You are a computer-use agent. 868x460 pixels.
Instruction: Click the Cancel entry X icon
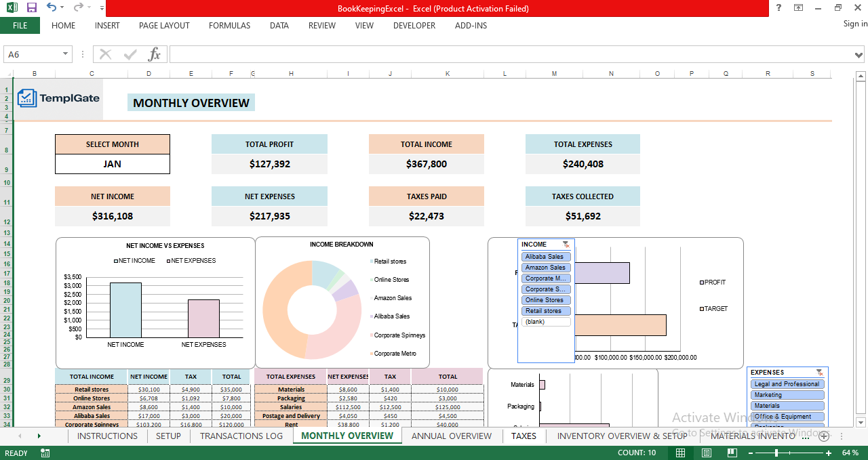pyautogui.click(x=105, y=54)
